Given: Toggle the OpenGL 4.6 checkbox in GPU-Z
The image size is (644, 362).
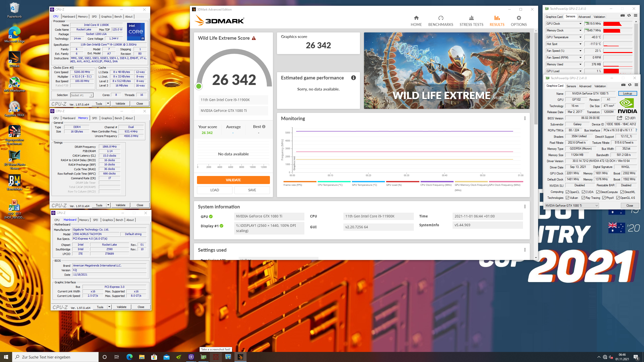Looking at the screenshot, I should [x=618, y=198].
